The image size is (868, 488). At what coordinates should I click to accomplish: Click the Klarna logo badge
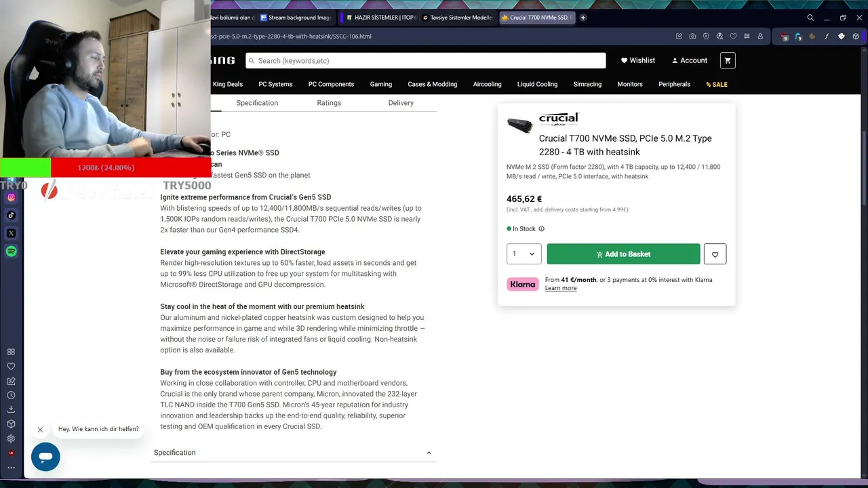(x=523, y=284)
